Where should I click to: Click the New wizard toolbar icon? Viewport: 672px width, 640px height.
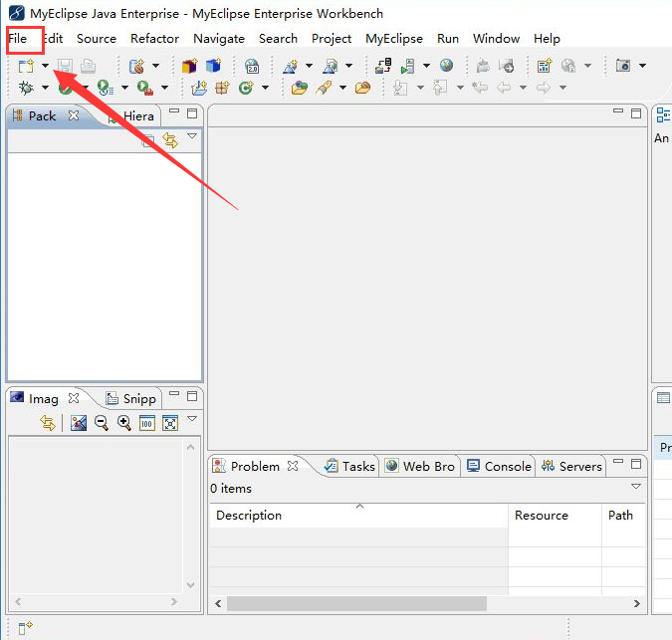[x=26, y=66]
